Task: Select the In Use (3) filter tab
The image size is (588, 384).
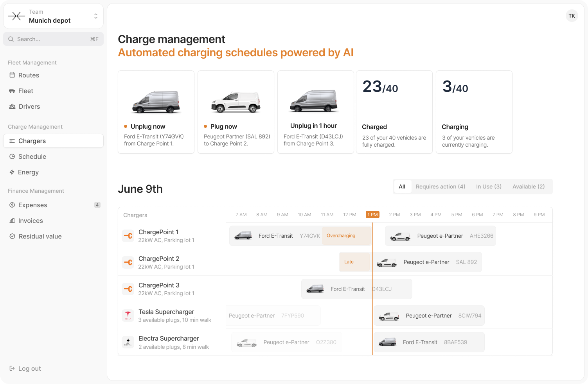Action: point(489,187)
